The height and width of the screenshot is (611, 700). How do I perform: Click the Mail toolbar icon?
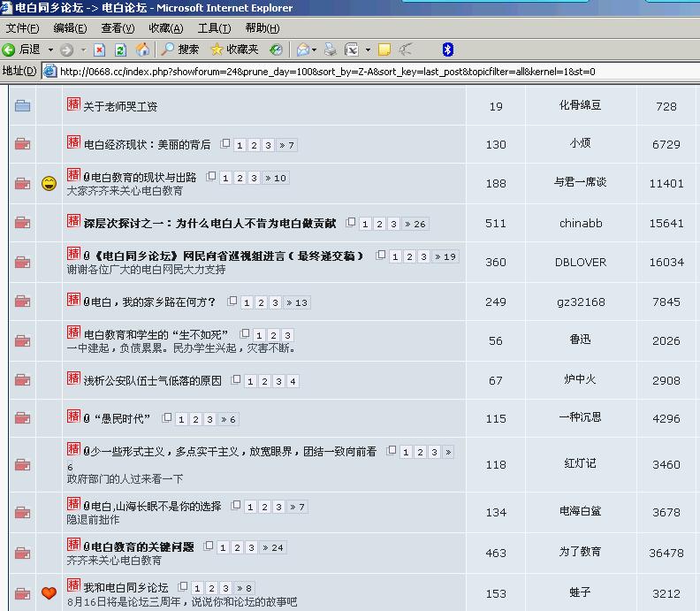(303, 50)
